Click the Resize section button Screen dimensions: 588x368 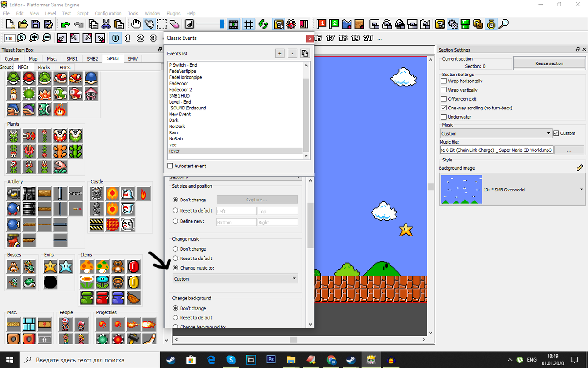pos(549,63)
